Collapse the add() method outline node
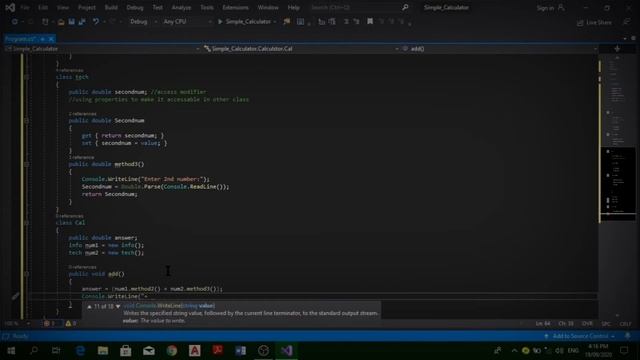Image resolution: width=640 pixels, height=360 pixels. [27, 274]
